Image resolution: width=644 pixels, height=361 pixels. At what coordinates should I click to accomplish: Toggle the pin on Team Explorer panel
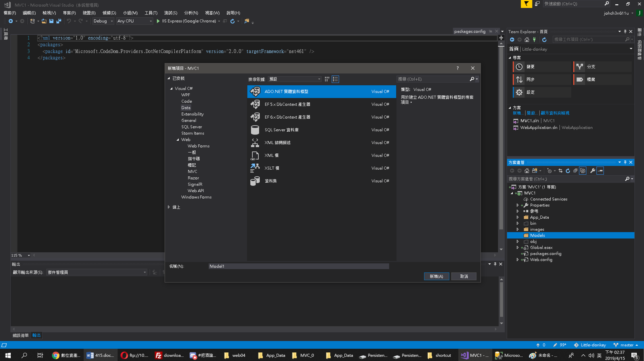[x=625, y=32]
